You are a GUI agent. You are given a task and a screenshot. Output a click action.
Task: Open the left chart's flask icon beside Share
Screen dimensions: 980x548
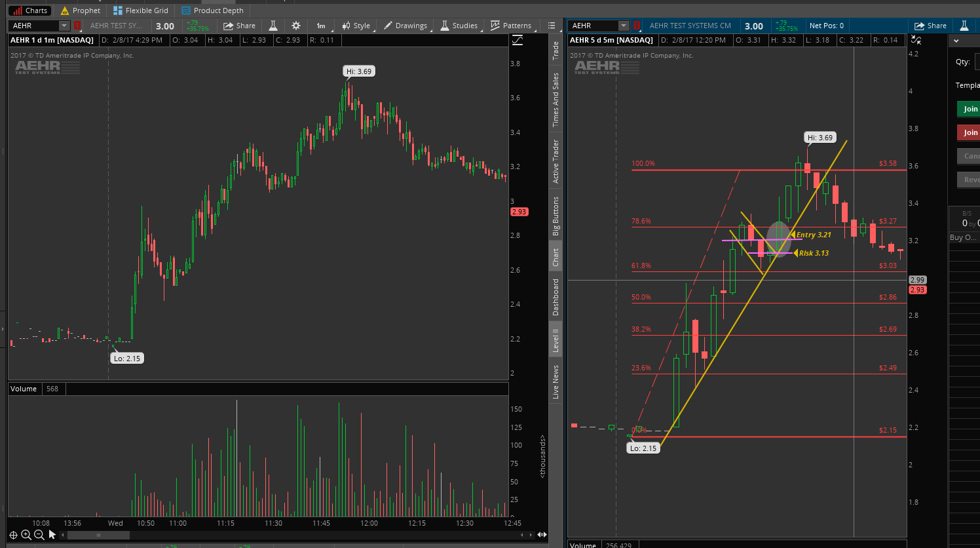point(273,26)
